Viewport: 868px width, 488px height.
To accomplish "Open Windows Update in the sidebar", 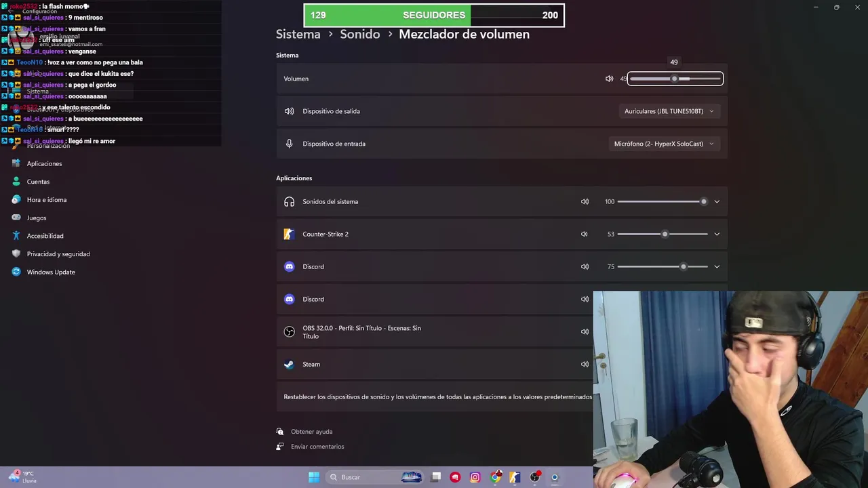I will 51,272.
